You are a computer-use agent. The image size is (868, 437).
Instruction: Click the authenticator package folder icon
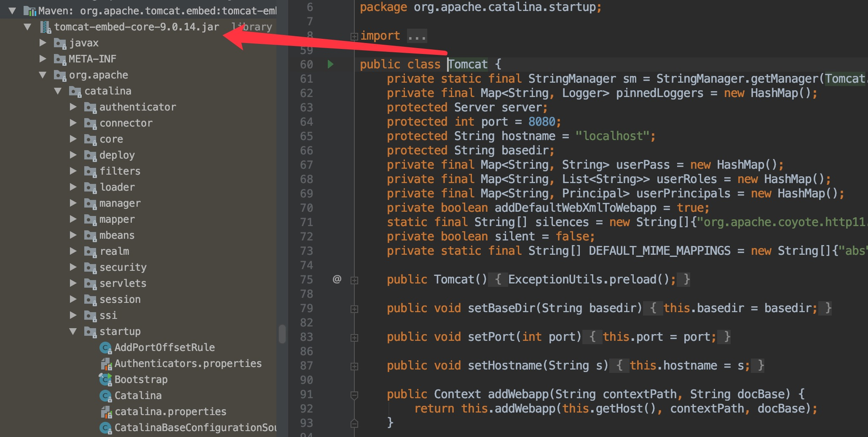(91, 107)
